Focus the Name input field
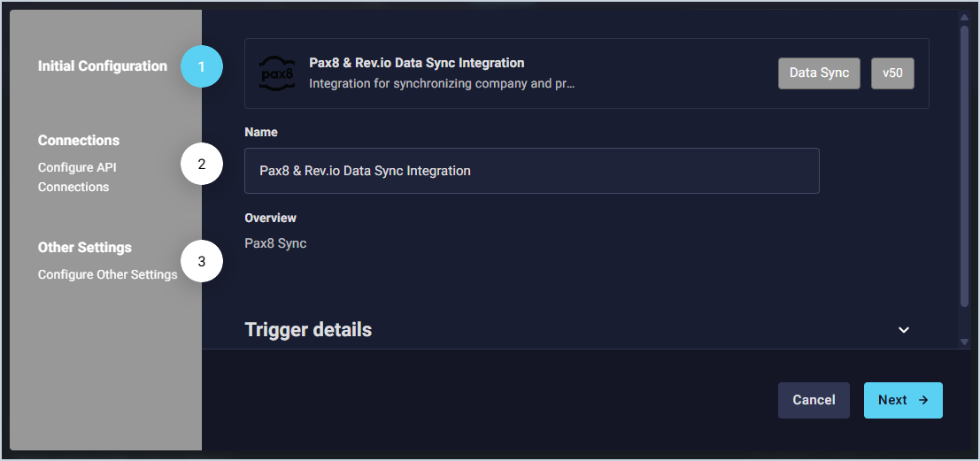Screen dimensions: 980x461 (x=531, y=171)
